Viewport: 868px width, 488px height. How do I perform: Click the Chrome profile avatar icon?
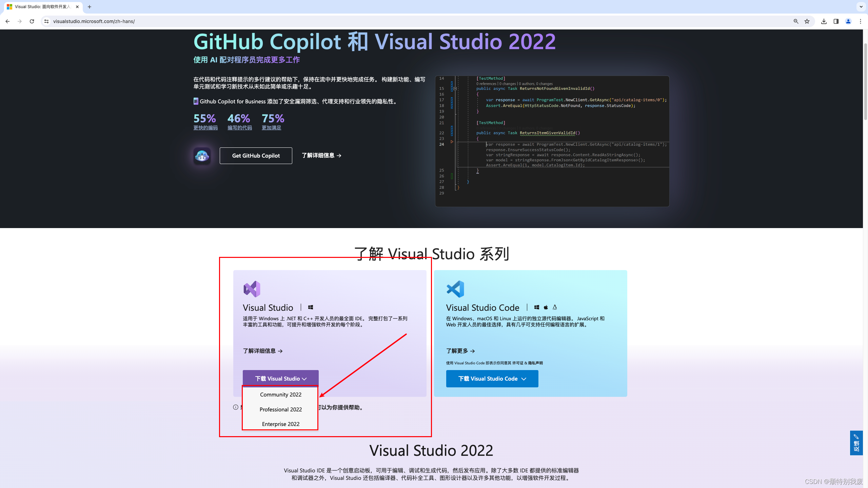(848, 21)
